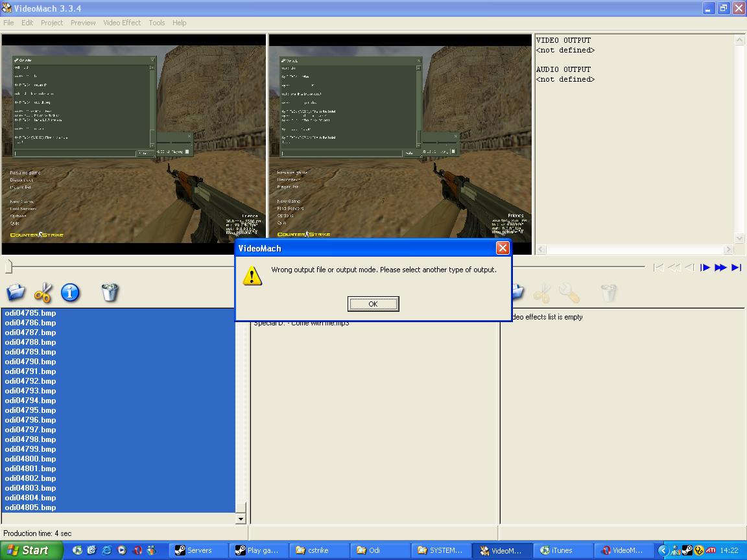Launch Internet Explorer from quick launch
Screen dimensions: 747x560
click(107, 550)
